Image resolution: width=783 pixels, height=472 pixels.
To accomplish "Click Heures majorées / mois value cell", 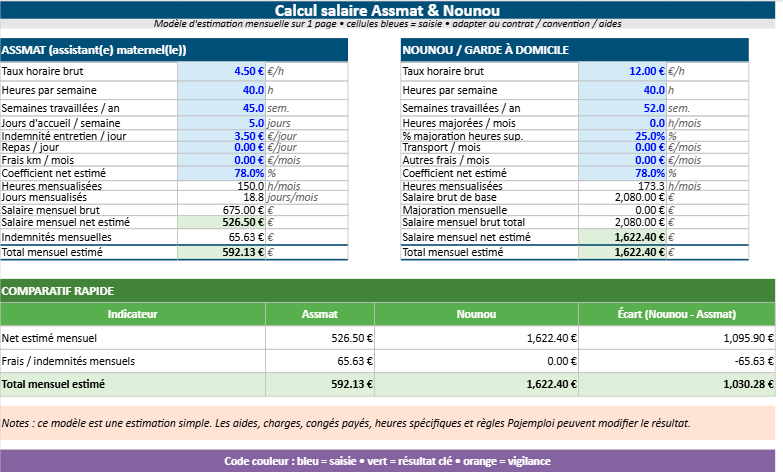I will pyautogui.click(x=622, y=123).
